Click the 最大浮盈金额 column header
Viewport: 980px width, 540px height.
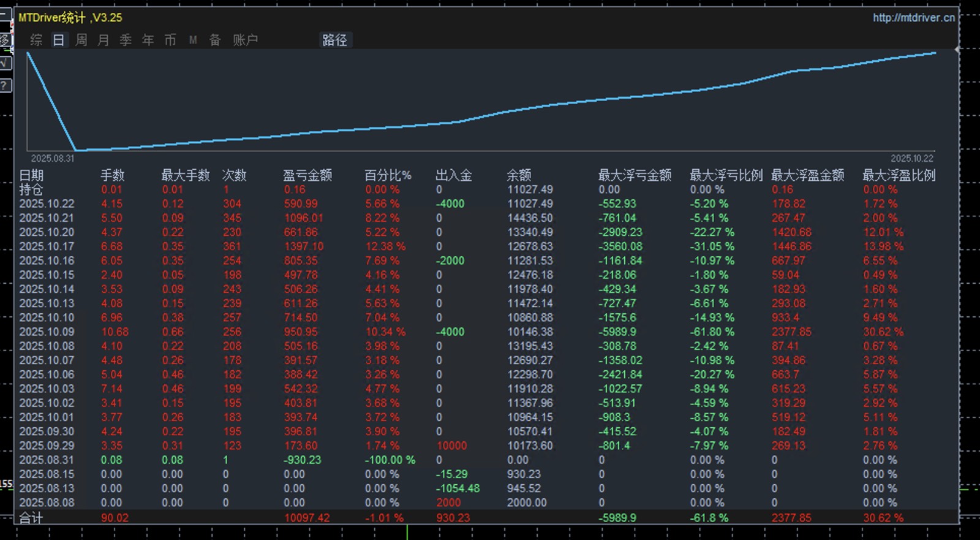pos(808,176)
